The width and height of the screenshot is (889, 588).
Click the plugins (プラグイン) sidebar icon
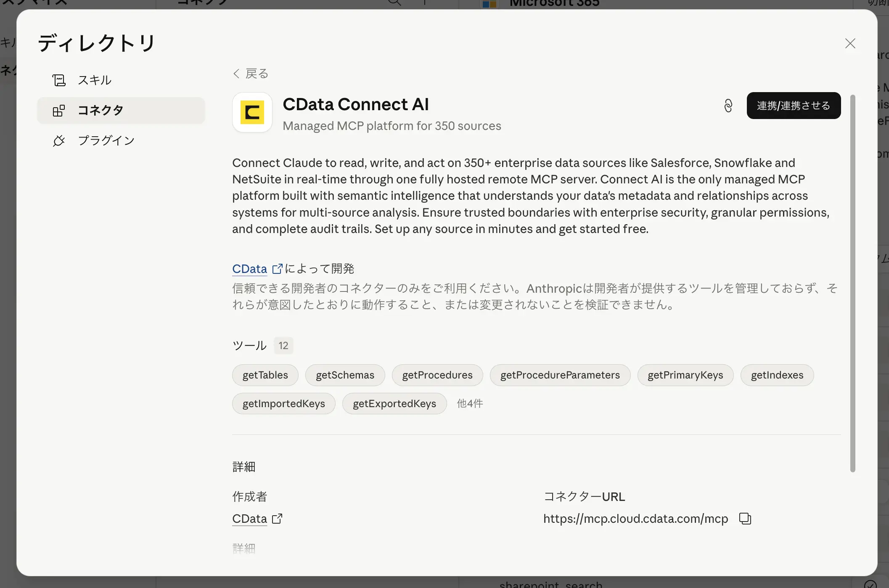[59, 140]
